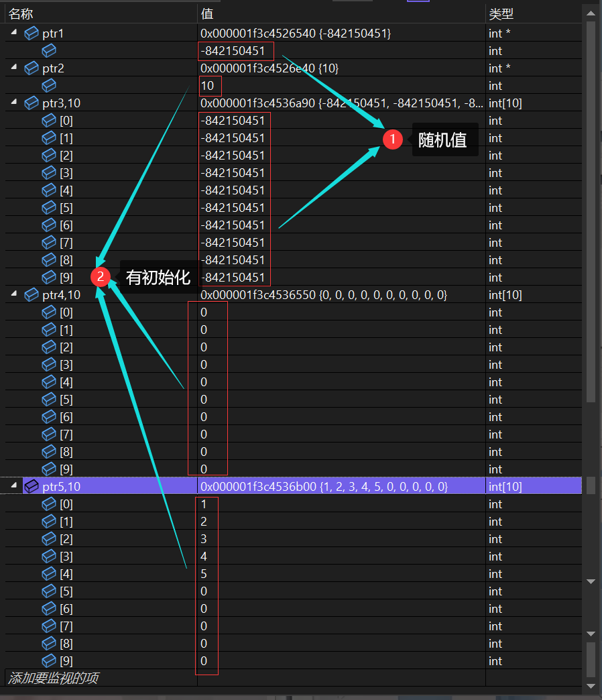Click cube icon of ptr3 element [5]
This screenshot has width=602, height=700.
pyautogui.click(x=49, y=208)
